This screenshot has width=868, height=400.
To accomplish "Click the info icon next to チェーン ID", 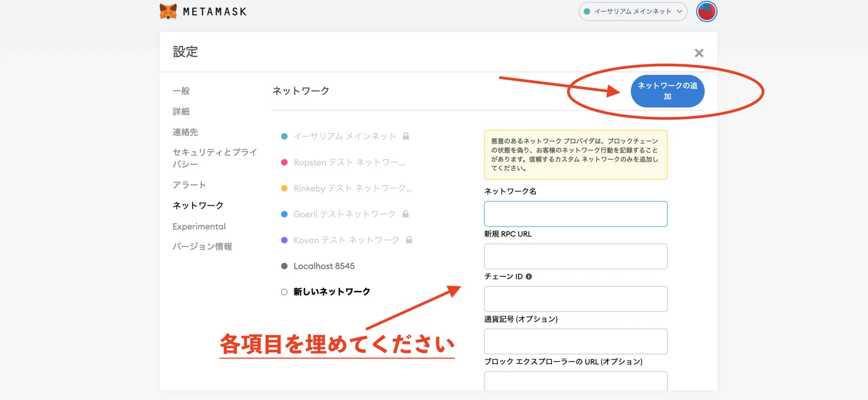I will pos(529,276).
